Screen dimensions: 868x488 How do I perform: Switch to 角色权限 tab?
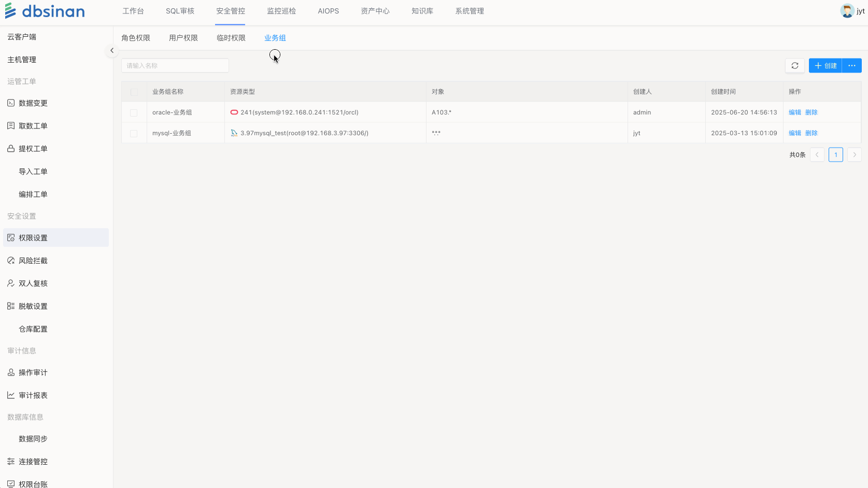pyautogui.click(x=136, y=38)
